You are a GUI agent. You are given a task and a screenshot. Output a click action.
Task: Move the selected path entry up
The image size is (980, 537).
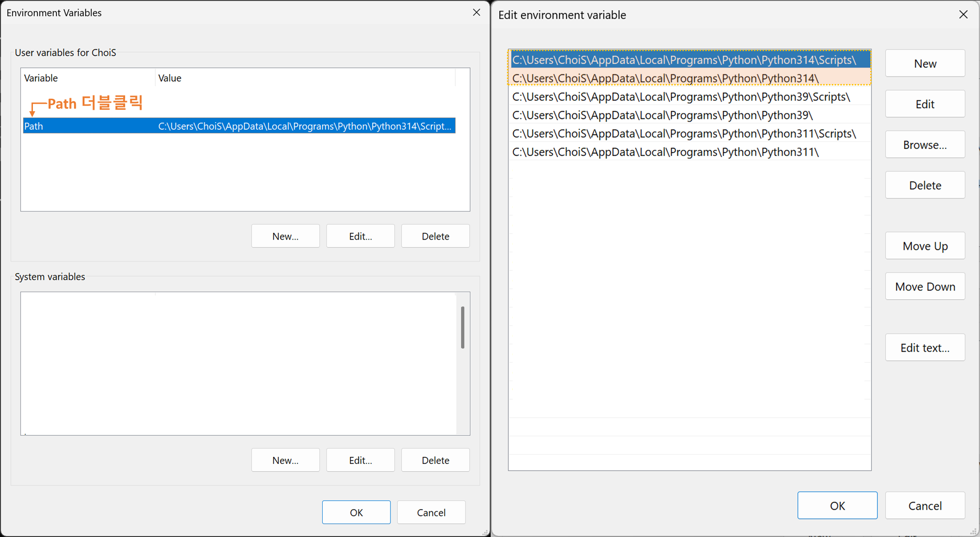[x=925, y=246]
